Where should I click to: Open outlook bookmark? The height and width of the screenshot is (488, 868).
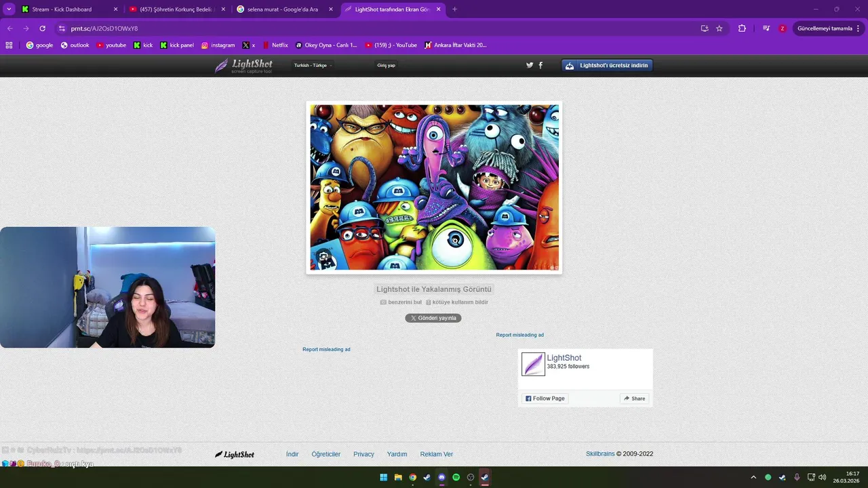point(75,45)
